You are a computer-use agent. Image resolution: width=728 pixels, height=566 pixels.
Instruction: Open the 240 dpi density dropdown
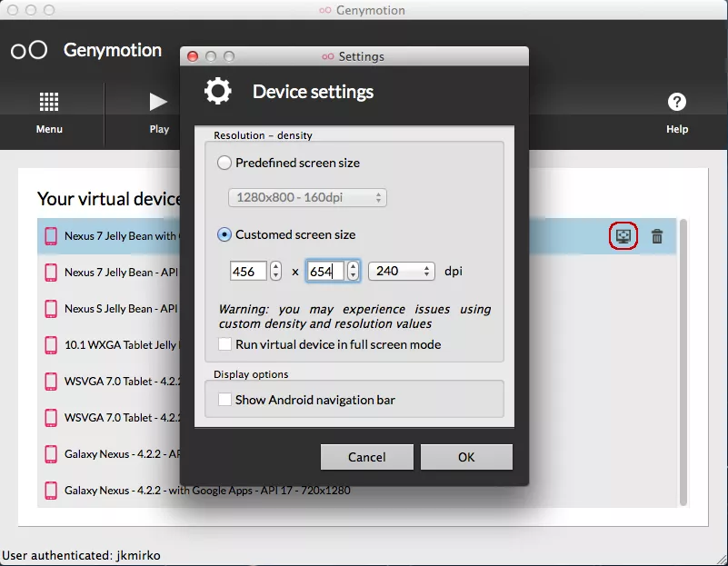pos(401,271)
